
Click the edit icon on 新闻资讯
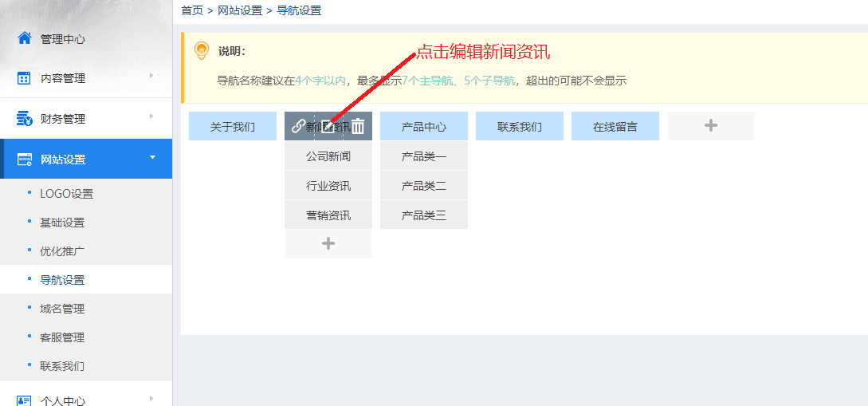(328, 126)
